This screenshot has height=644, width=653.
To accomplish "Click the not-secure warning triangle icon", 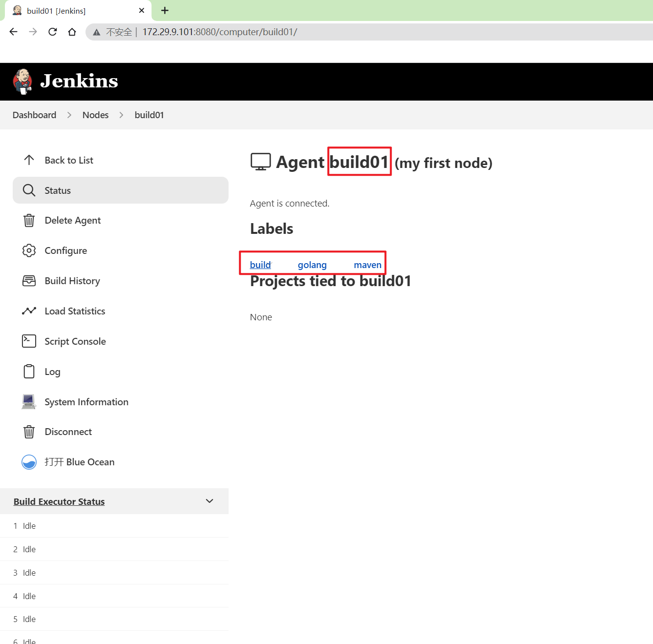I will 97,32.
